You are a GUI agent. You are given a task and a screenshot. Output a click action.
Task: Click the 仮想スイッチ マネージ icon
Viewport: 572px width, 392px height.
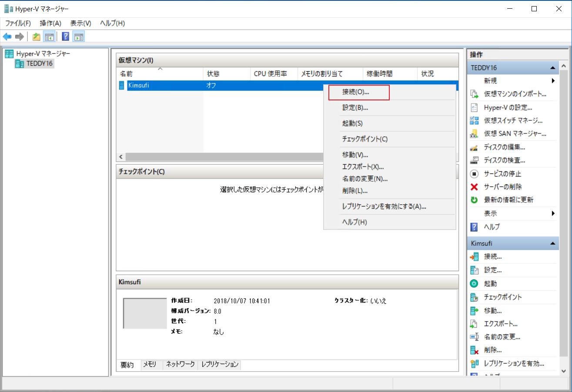tap(474, 120)
